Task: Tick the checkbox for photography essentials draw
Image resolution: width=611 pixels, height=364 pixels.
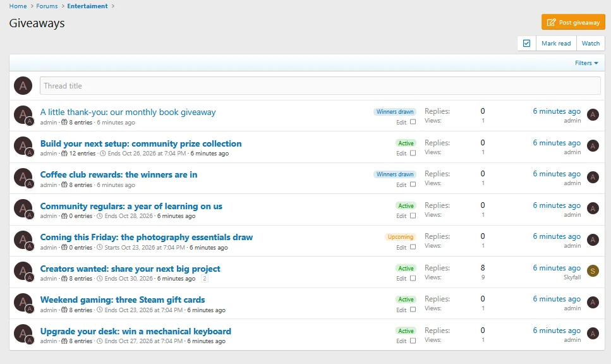Action: click(x=413, y=246)
